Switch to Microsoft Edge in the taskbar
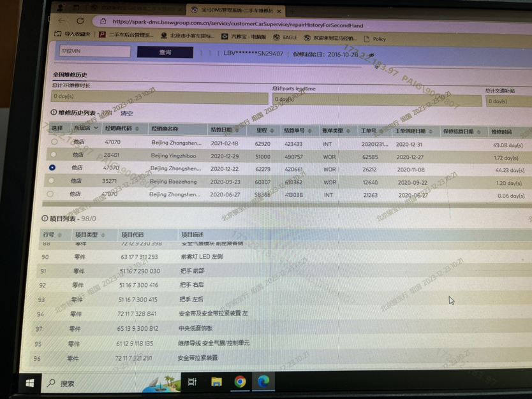 263,381
